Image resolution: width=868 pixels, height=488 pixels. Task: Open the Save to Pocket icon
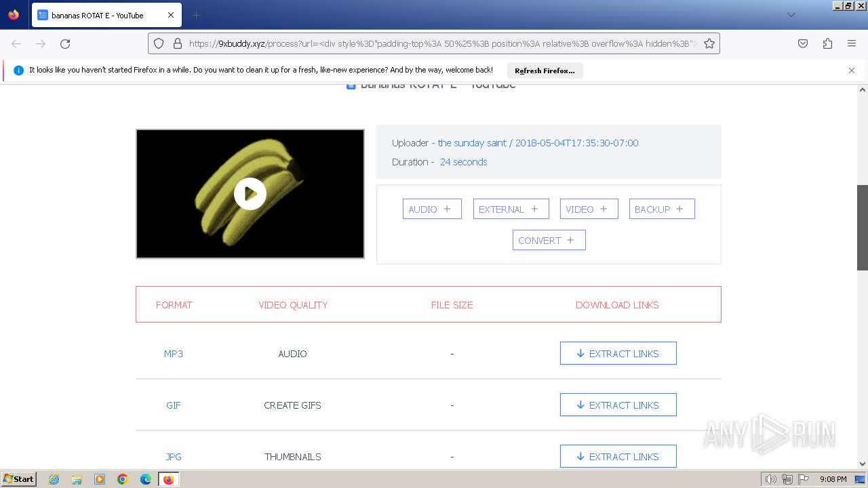(x=803, y=43)
